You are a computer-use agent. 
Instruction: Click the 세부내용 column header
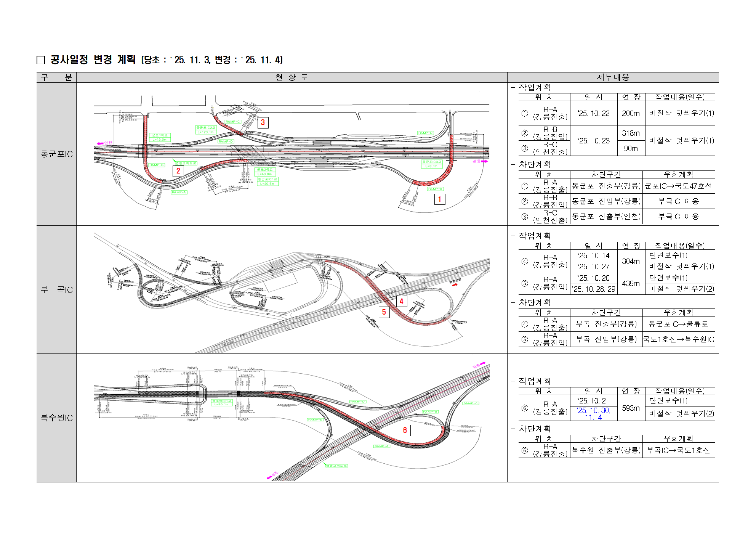[x=613, y=77]
